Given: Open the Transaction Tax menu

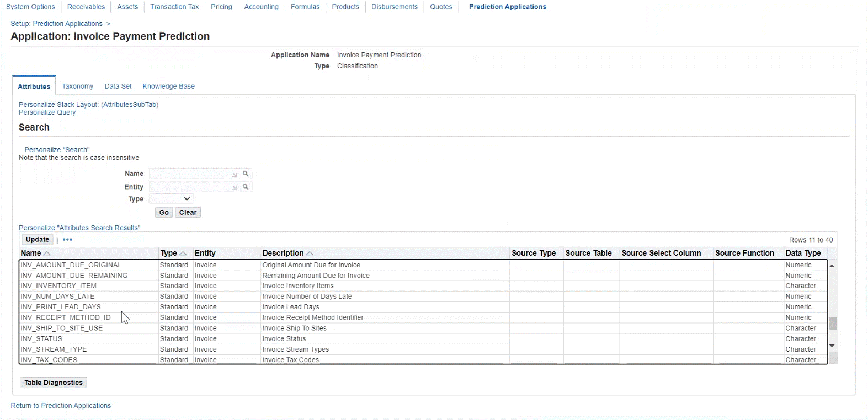Looking at the screenshot, I should pos(174,7).
